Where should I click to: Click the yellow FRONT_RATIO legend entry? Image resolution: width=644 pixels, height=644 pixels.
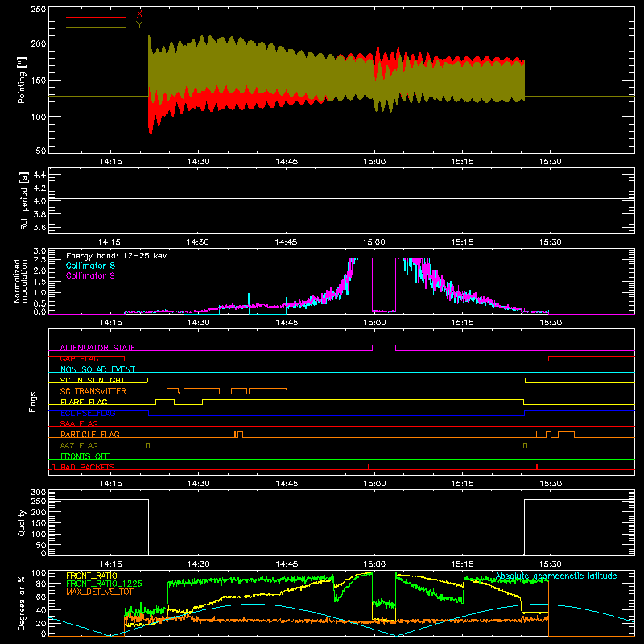pyautogui.click(x=92, y=576)
